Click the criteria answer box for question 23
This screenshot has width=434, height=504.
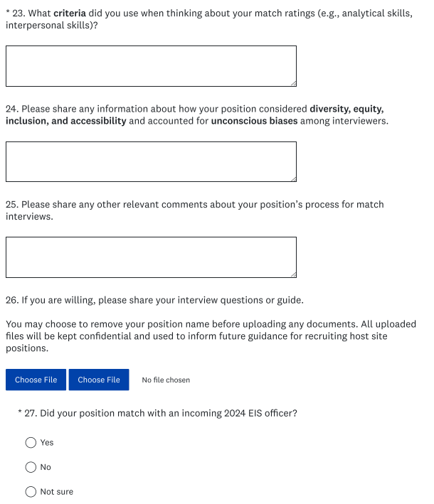[x=151, y=66]
